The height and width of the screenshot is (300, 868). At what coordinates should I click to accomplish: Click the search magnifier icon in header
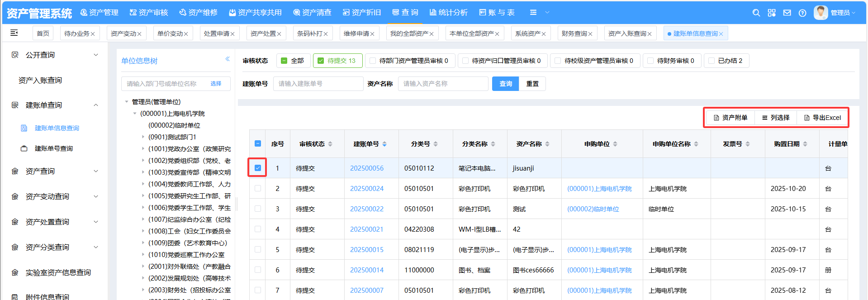[x=756, y=13]
